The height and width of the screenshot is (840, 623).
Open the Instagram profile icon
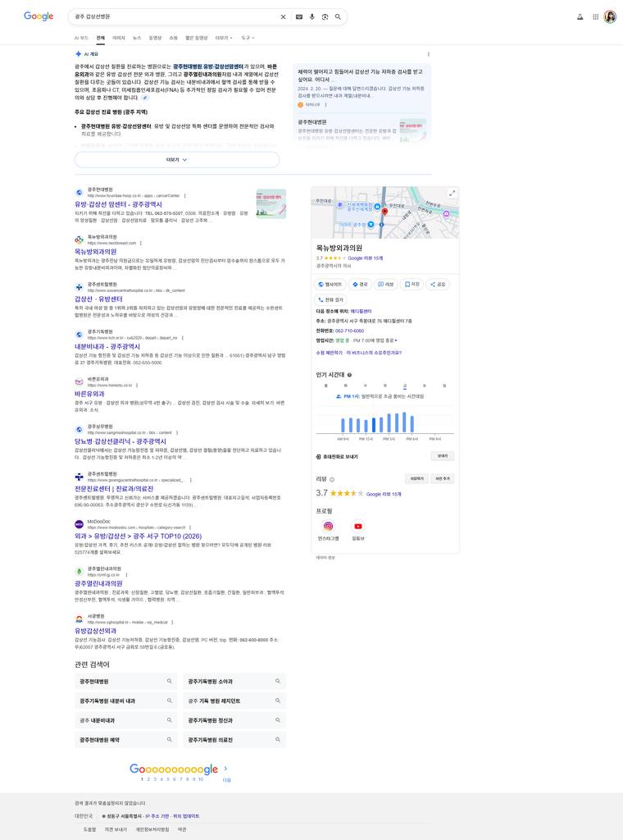click(328, 526)
